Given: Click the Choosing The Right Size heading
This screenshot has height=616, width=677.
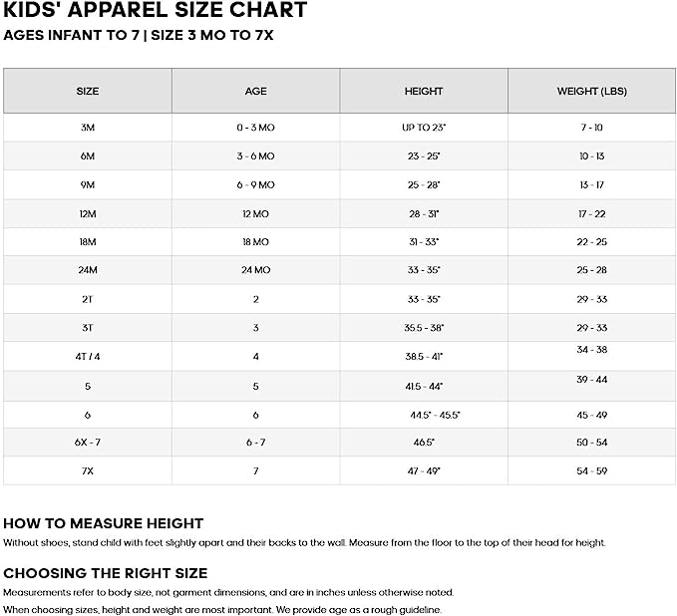Looking at the screenshot, I should pyautogui.click(x=106, y=573).
